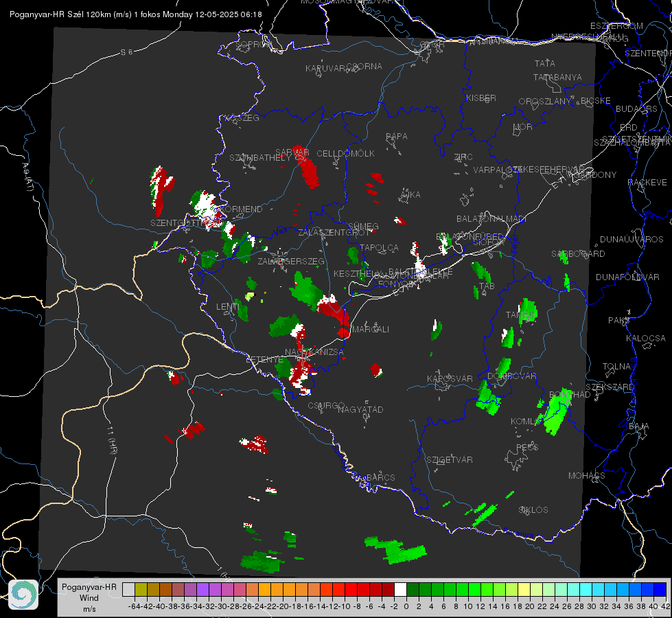672x618 pixels.
Task: Click the MARCALI label
Action: point(370,330)
